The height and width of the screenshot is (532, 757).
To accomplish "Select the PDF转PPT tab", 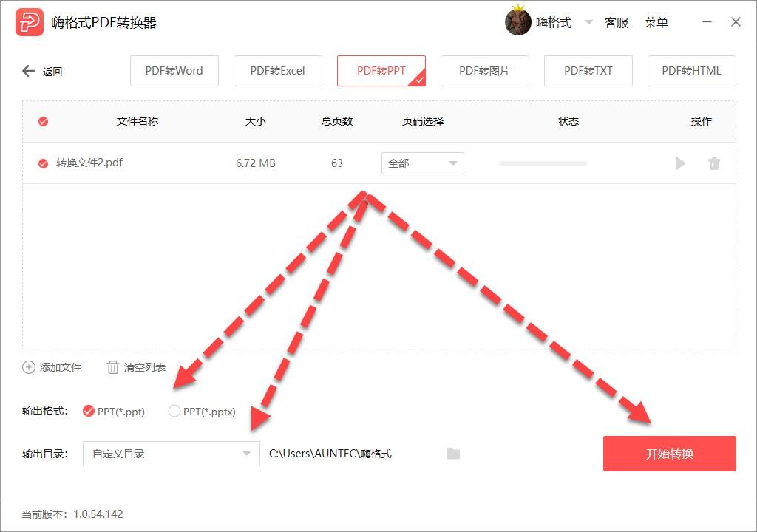I will pyautogui.click(x=381, y=71).
